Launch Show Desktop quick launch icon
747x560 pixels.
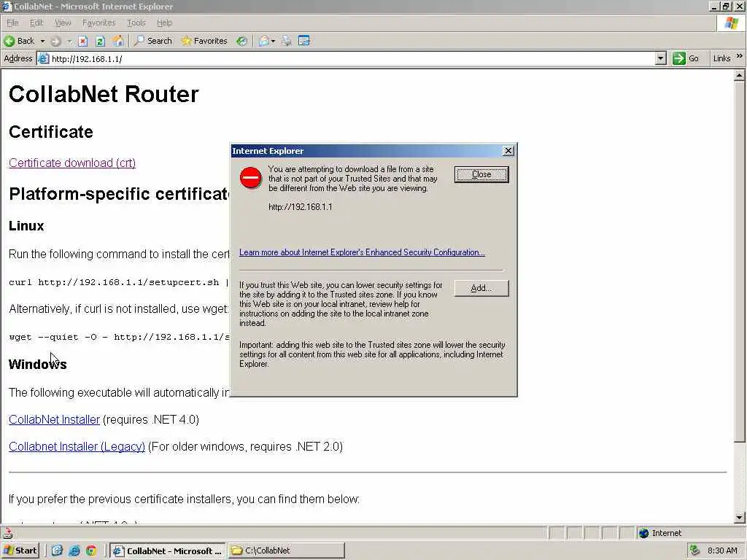(57, 551)
